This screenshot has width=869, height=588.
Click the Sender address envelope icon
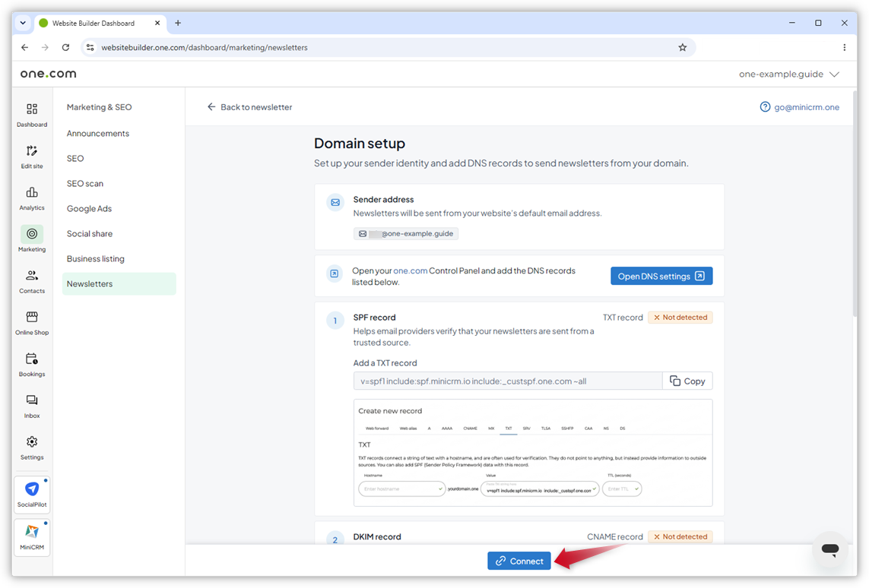[335, 203]
